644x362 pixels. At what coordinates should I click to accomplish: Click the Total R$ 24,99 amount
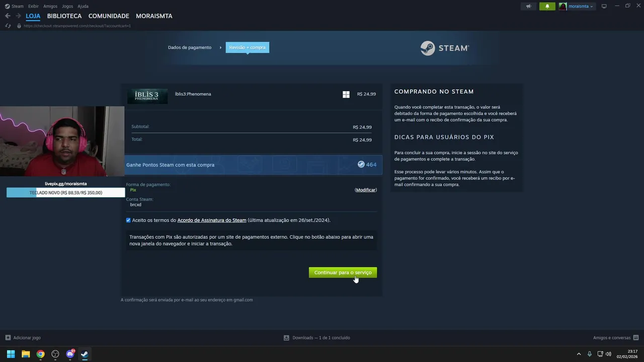coord(362,140)
